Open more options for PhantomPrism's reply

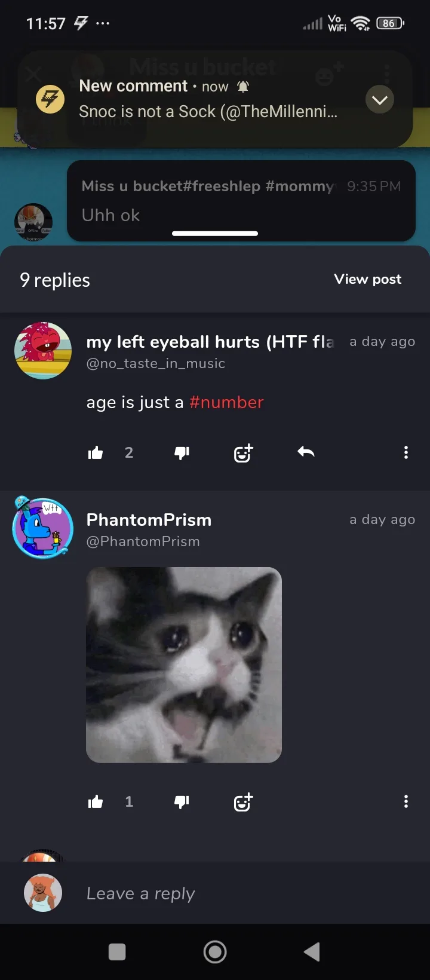(406, 801)
